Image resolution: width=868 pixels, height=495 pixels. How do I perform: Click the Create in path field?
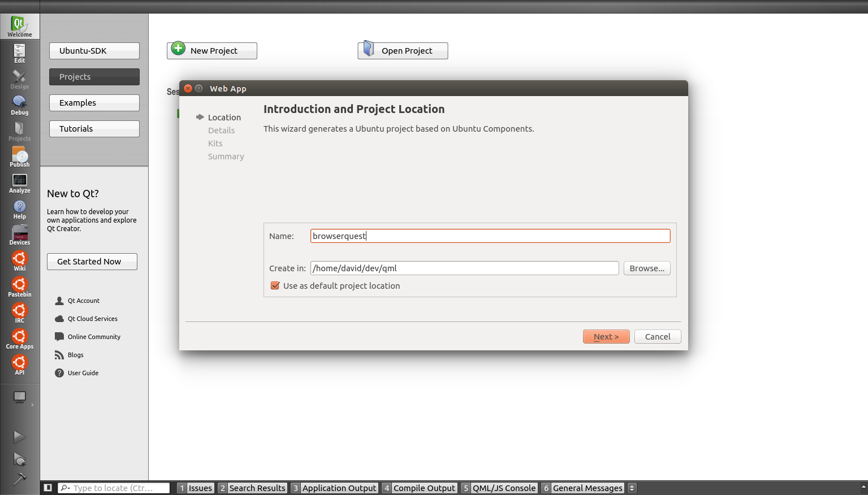tap(465, 268)
